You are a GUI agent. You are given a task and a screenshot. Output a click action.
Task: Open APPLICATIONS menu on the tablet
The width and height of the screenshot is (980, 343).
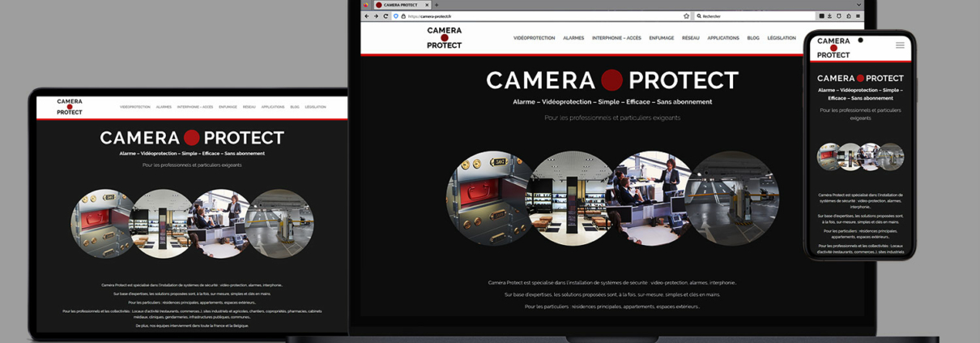click(x=273, y=107)
